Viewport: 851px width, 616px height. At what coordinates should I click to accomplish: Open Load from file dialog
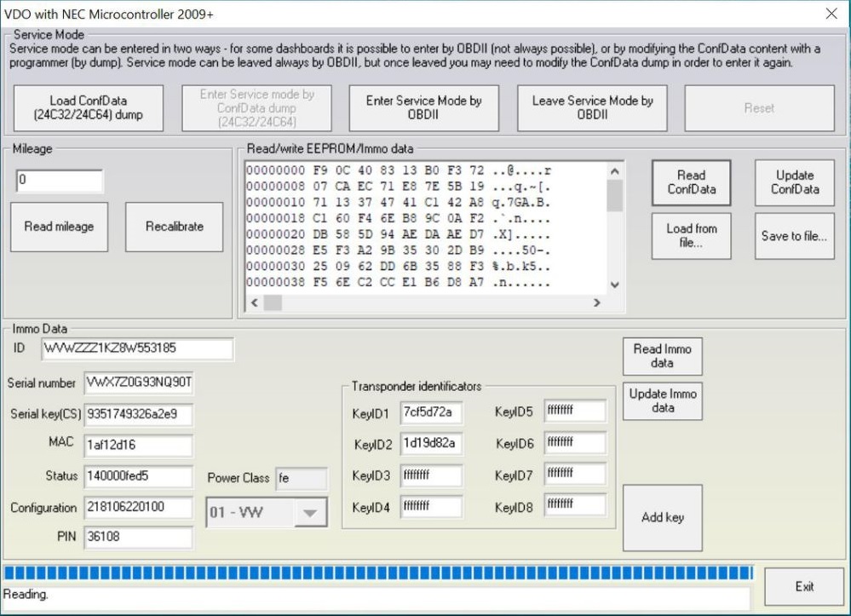pos(691,235)
